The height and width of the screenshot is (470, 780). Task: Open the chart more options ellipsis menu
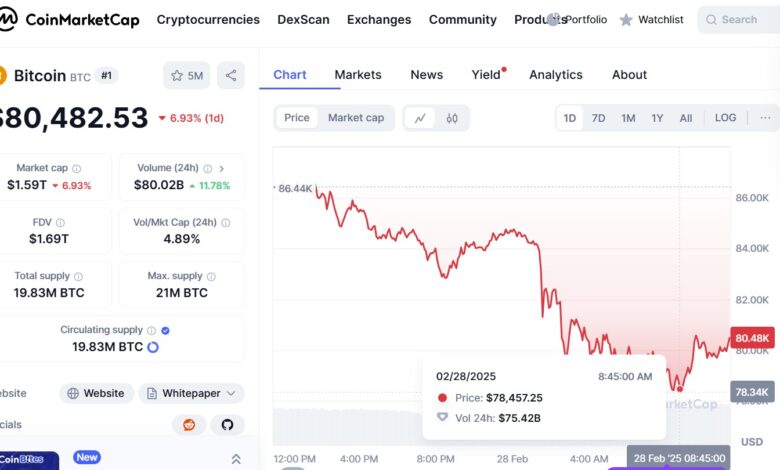click(x=765, y=118)
